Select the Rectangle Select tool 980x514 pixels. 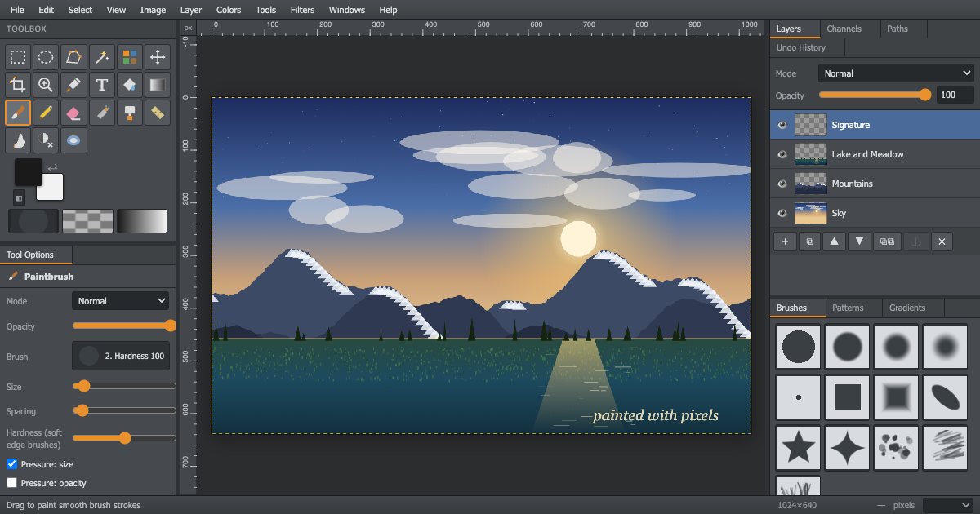[x=18, y=57]
